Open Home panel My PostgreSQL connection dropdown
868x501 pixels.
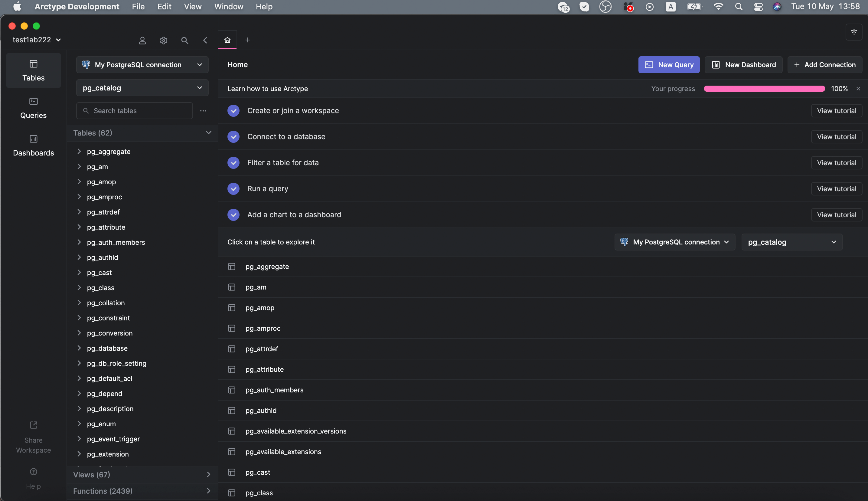tap(675, 242)
